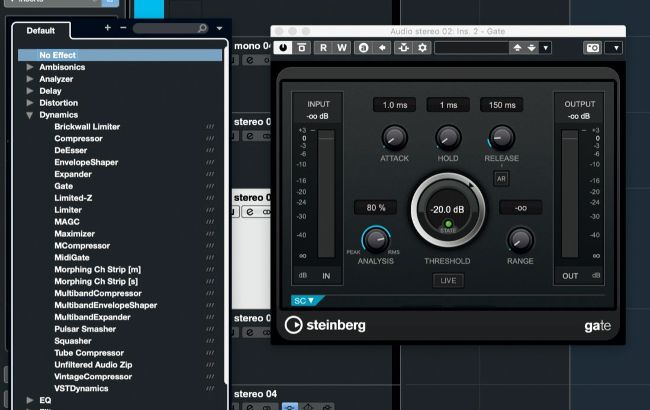Click the plugin gear settings icon
Image resolution: width=650 pixels, height=410 pixels.
[422, 48]
